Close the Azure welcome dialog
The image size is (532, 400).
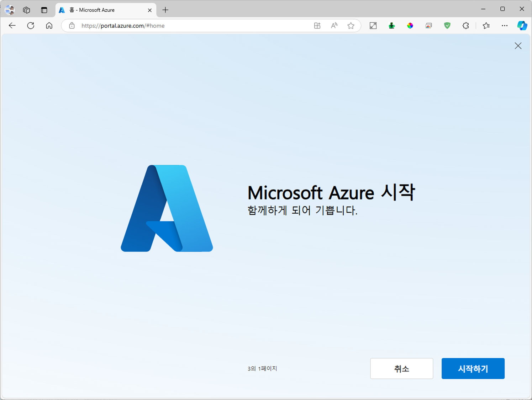coord(518,46)
